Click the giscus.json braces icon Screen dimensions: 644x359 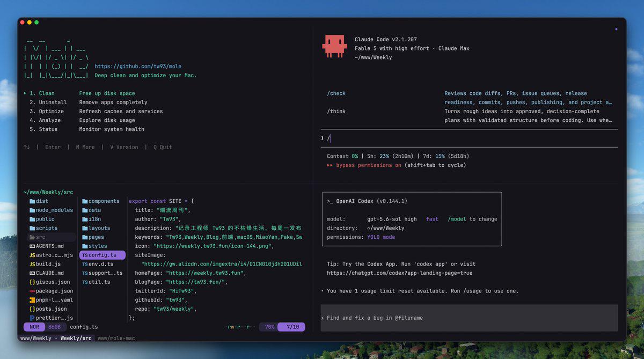[x=32, y=282]
